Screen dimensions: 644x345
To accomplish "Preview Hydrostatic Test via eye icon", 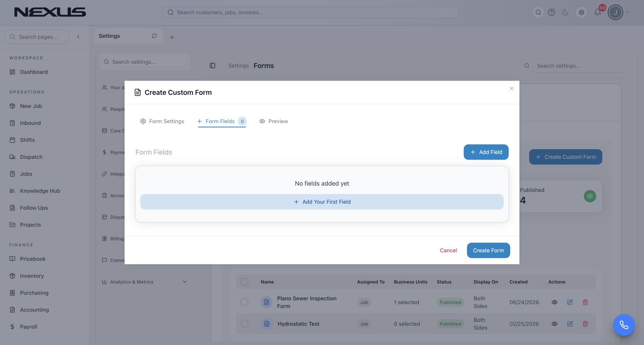I will [555, 324].
